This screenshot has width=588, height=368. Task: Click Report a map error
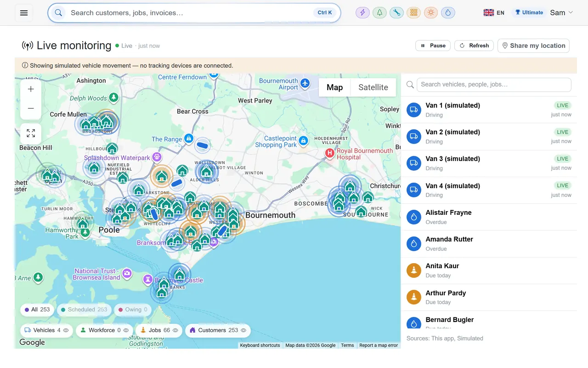click(x=379, y=345)
